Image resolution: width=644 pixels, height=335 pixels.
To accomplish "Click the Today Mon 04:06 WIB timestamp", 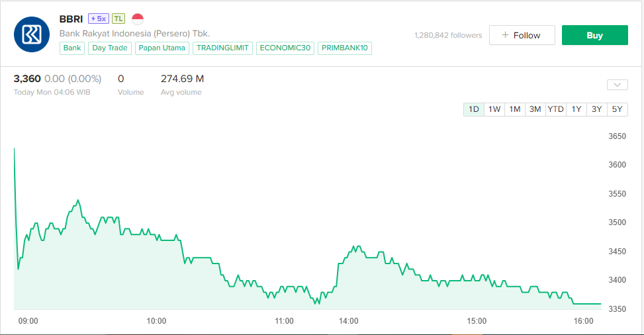I will (x=52, y=92).
